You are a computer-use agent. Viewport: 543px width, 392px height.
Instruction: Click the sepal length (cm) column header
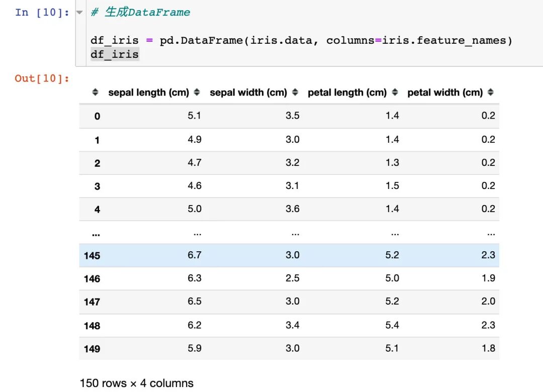coord(148,92)
